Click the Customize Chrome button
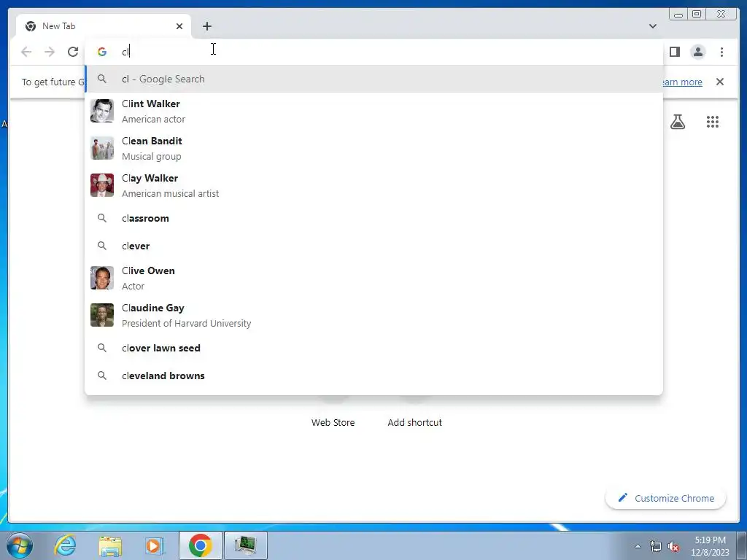 pos(665,498)
